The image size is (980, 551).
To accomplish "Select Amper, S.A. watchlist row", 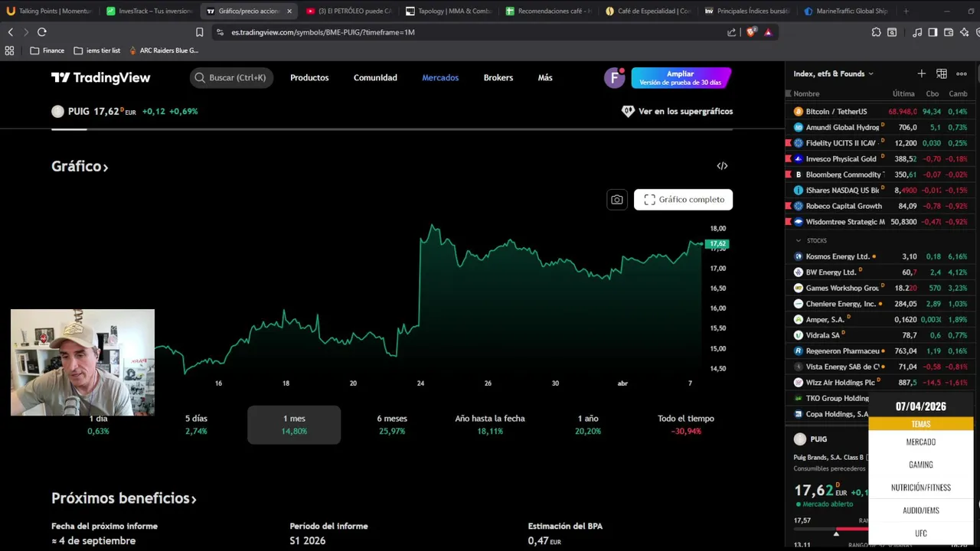I will 880,320.
